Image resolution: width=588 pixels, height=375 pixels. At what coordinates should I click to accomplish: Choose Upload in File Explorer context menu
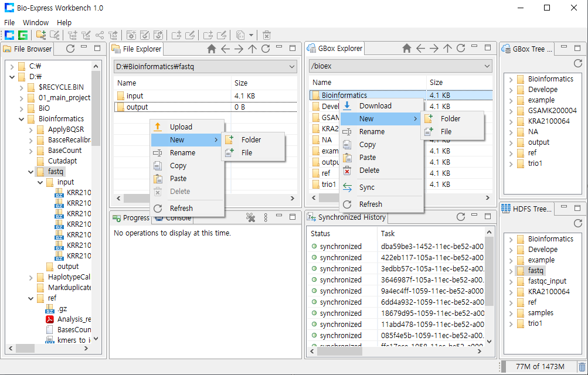click(188, 127)
